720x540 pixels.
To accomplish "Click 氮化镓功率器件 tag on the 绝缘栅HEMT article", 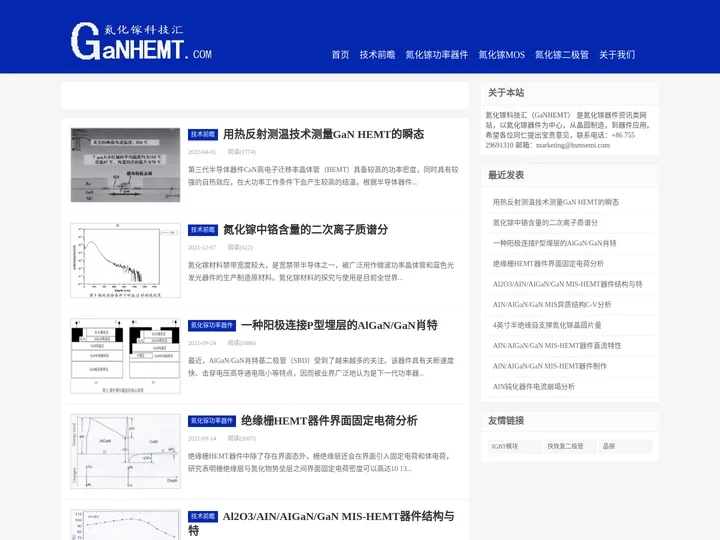I will coord(212,421).
